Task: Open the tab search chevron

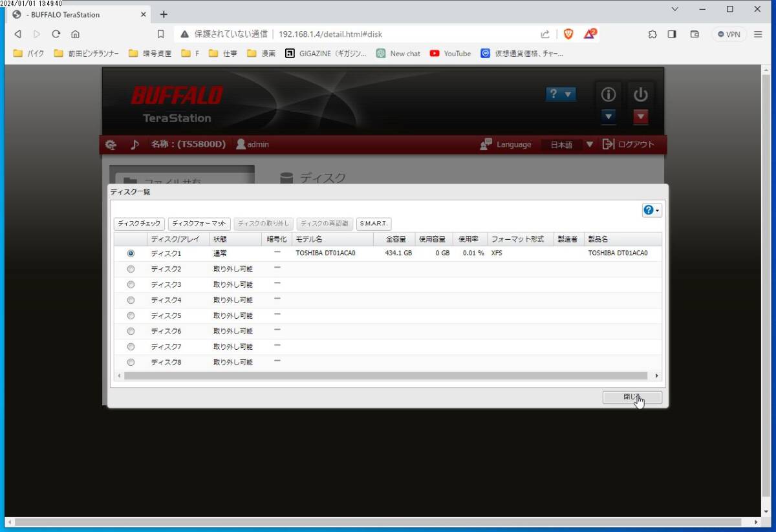Action: click(675, 9)
